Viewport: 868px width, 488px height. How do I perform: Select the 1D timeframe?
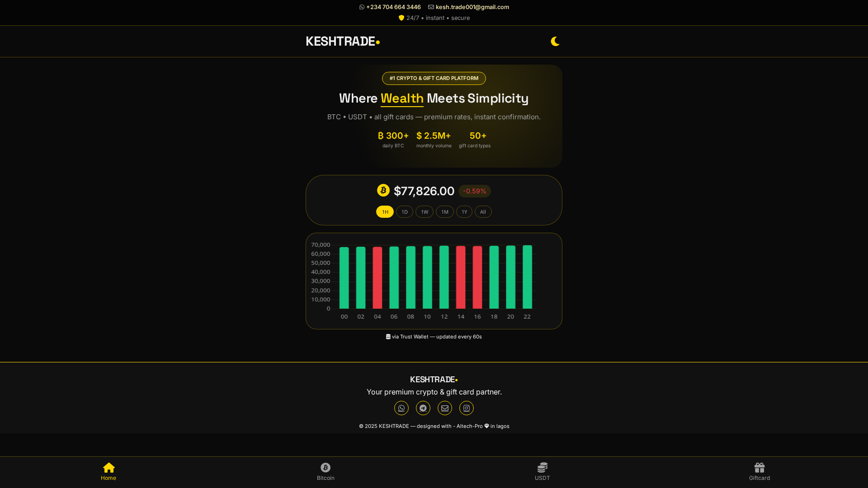pyautogui.click(x=405, y=212)
